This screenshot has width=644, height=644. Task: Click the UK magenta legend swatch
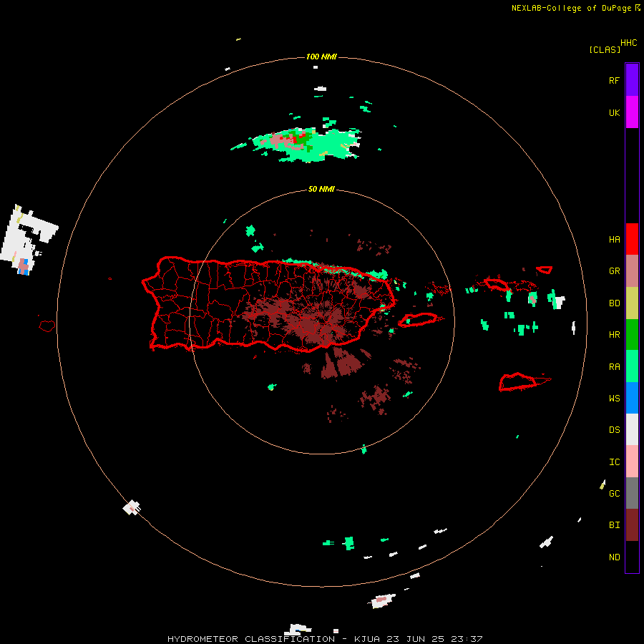pos(632,112)
